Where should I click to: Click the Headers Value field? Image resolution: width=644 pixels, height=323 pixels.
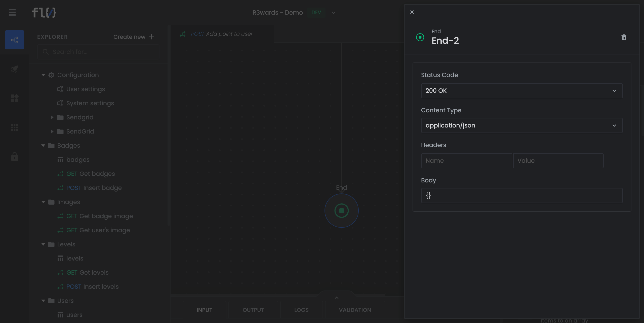(558, 161)
